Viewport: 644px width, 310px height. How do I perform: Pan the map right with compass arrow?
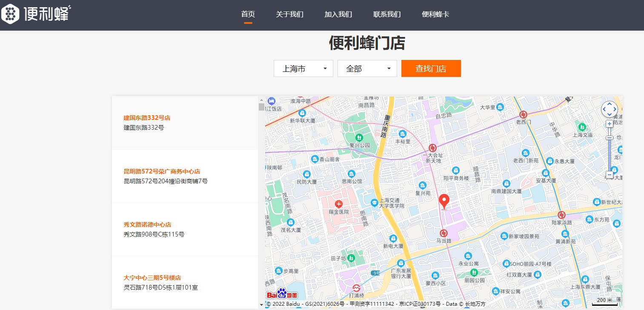615,110
